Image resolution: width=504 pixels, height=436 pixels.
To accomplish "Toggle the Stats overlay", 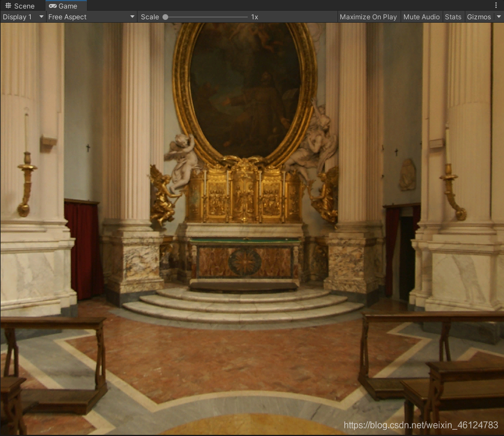I will click(453, 16).
